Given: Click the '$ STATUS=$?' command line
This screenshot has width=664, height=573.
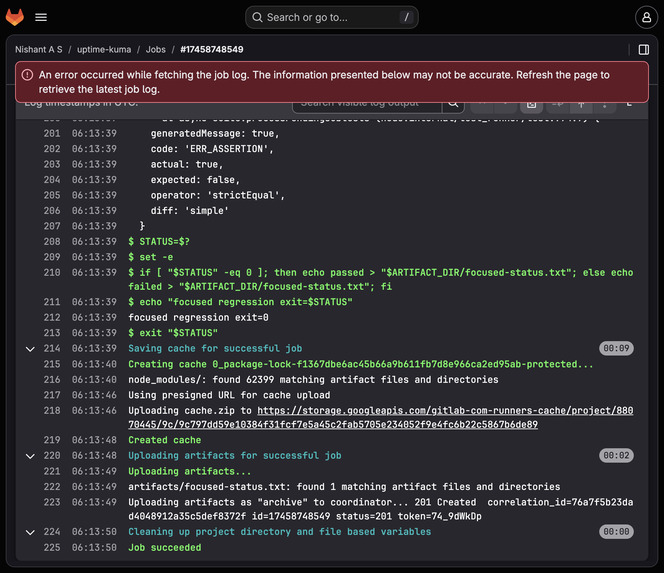Looking at the screenshot, I should point(159,242).
